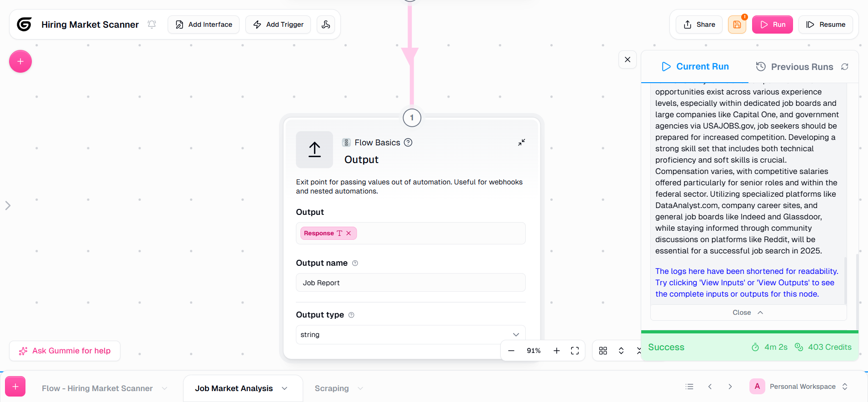Click the pink plus button to add a node
This screenshot has height=402, width=868.
click(20, 61)
